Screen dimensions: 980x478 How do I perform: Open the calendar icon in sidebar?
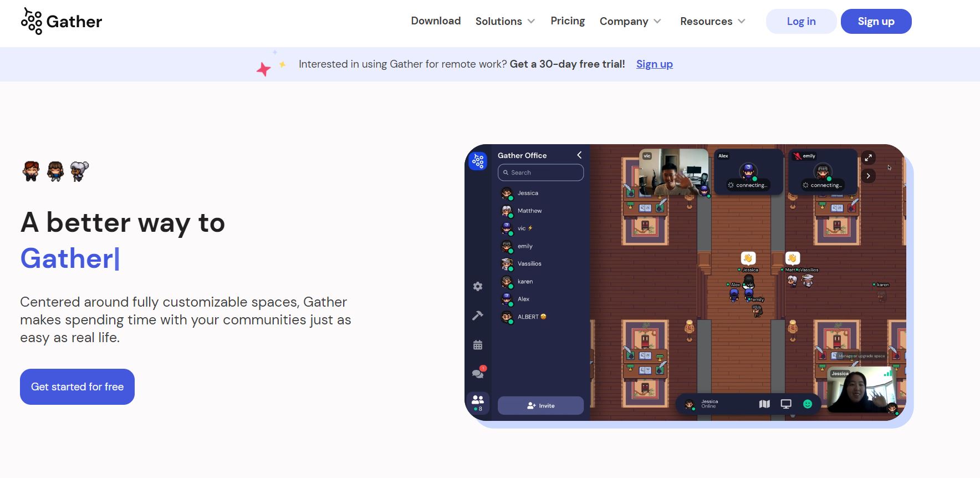(x=478, y=345)
